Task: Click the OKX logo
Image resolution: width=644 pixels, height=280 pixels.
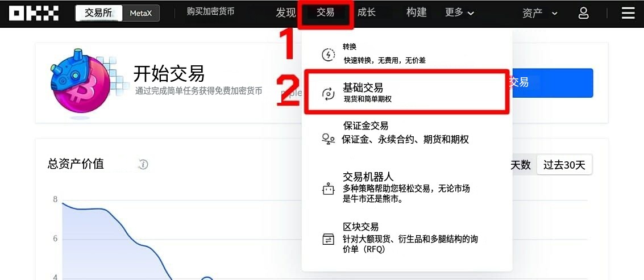Action: [34, 13]
